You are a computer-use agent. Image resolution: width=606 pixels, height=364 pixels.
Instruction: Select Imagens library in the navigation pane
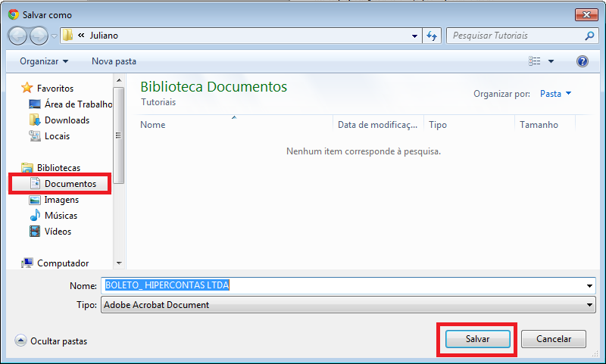pos(61,200)
